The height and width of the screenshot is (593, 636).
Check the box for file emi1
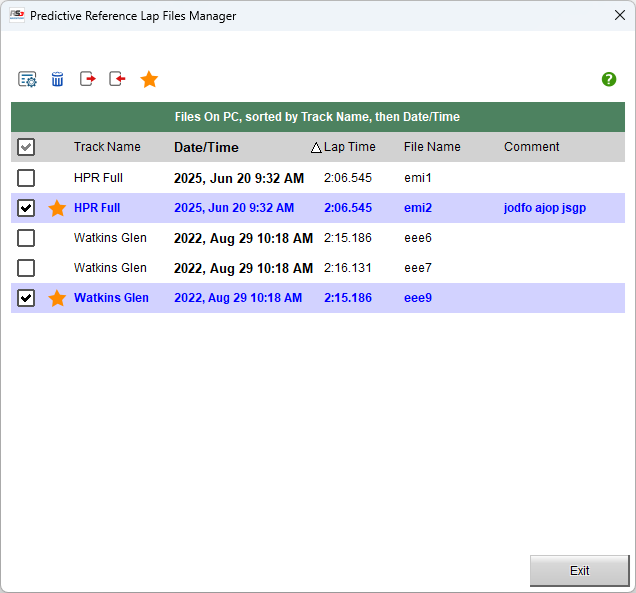(x=26, y=178)
